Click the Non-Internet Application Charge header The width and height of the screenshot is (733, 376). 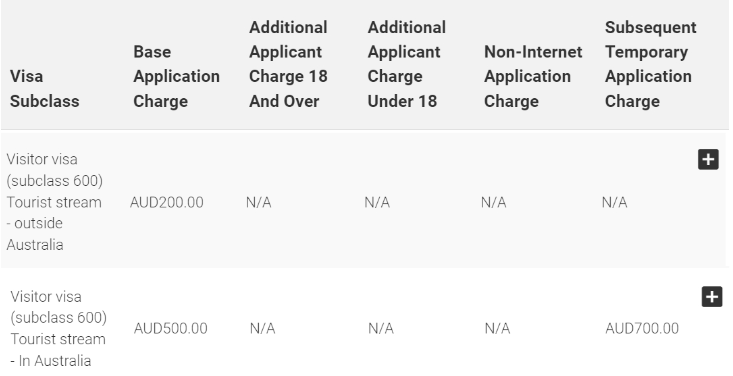pyautogui.click(x=533, y=76)
